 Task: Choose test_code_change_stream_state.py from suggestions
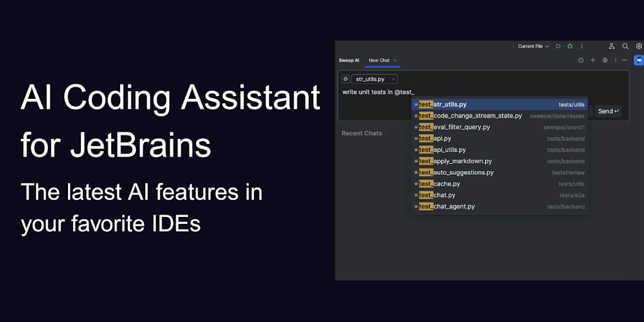(x=499, y=116)
